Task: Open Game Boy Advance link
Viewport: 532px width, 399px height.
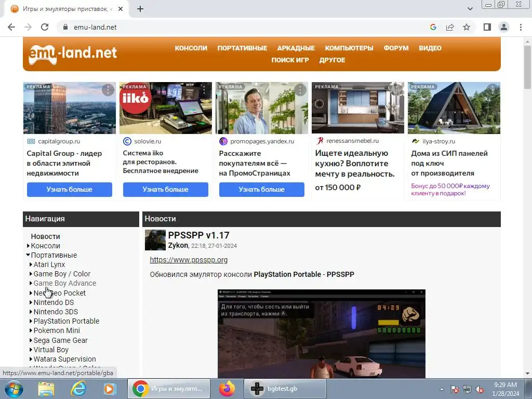Action: (65, 283)
